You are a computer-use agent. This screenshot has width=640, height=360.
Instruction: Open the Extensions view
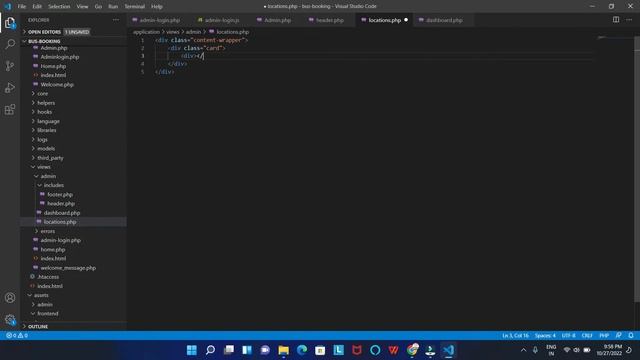click(10, 109)
